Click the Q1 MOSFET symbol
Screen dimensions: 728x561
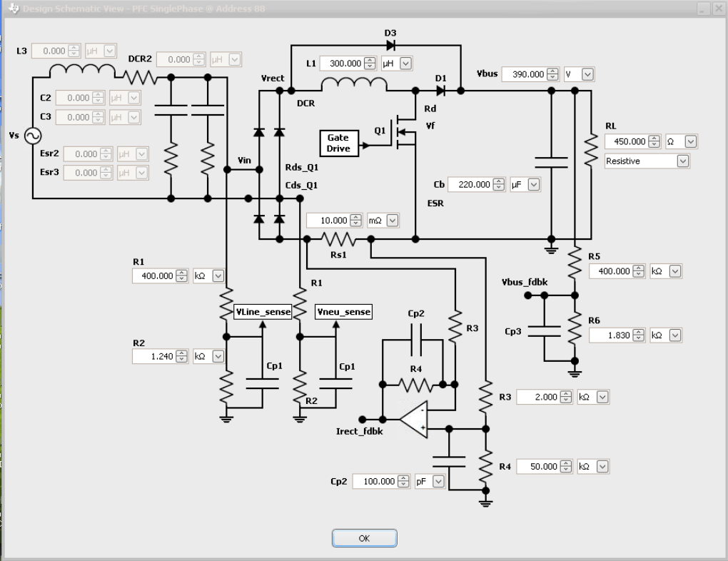click(x=404, y=133)
